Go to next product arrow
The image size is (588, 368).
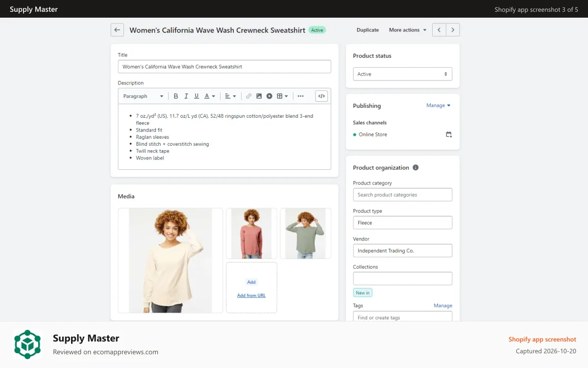453,30
